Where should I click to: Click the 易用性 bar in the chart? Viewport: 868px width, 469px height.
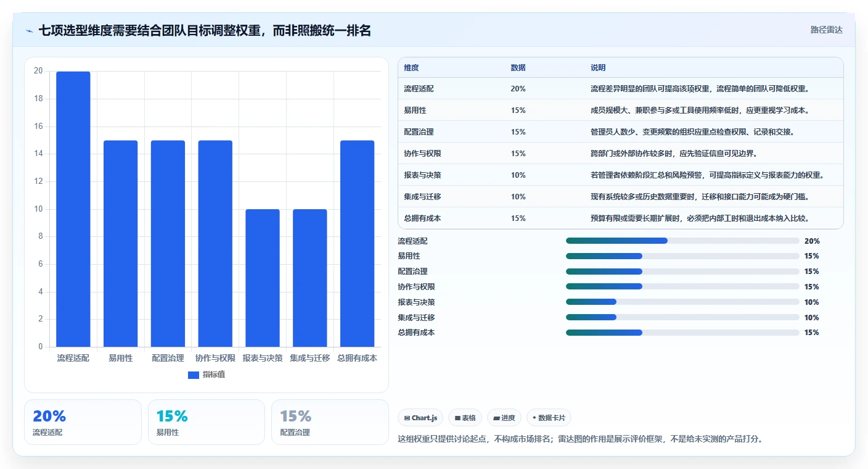point(120,244)
